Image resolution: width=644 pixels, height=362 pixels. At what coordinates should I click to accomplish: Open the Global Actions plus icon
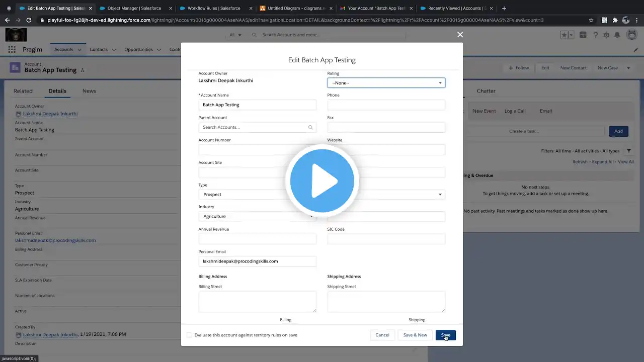(x=583, y=35)
